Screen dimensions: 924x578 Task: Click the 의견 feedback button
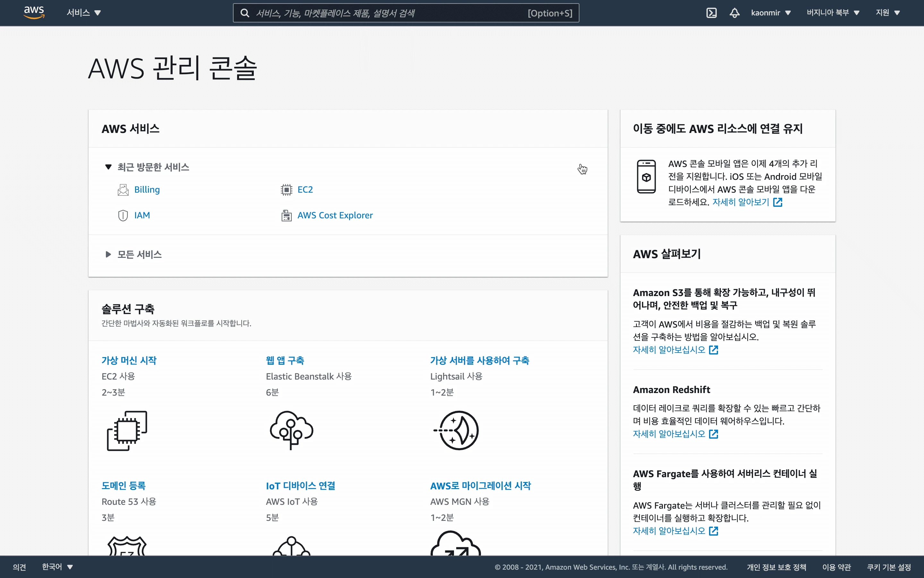pos(20,567)
